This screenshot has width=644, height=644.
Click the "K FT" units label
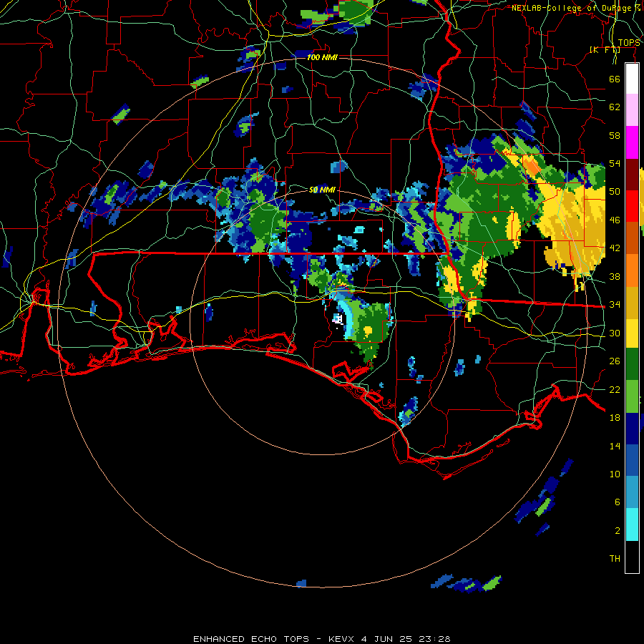pos(606,50)
